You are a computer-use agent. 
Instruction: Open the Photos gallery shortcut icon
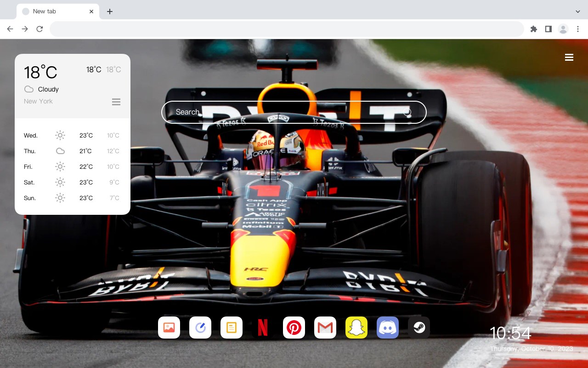169,328
